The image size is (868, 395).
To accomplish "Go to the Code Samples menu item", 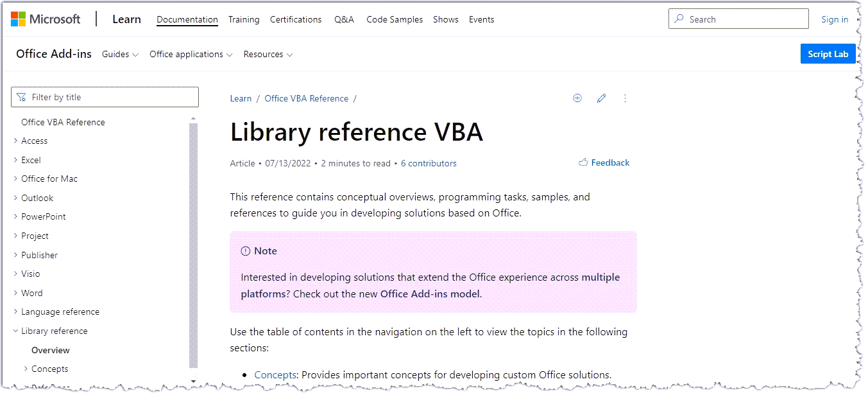I will [395, 19].
